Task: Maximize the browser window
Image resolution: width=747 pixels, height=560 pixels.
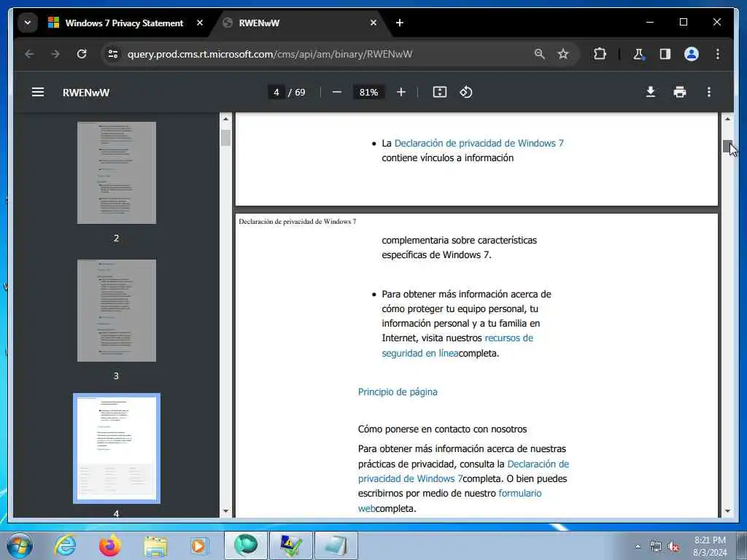Action: (683, 22)
